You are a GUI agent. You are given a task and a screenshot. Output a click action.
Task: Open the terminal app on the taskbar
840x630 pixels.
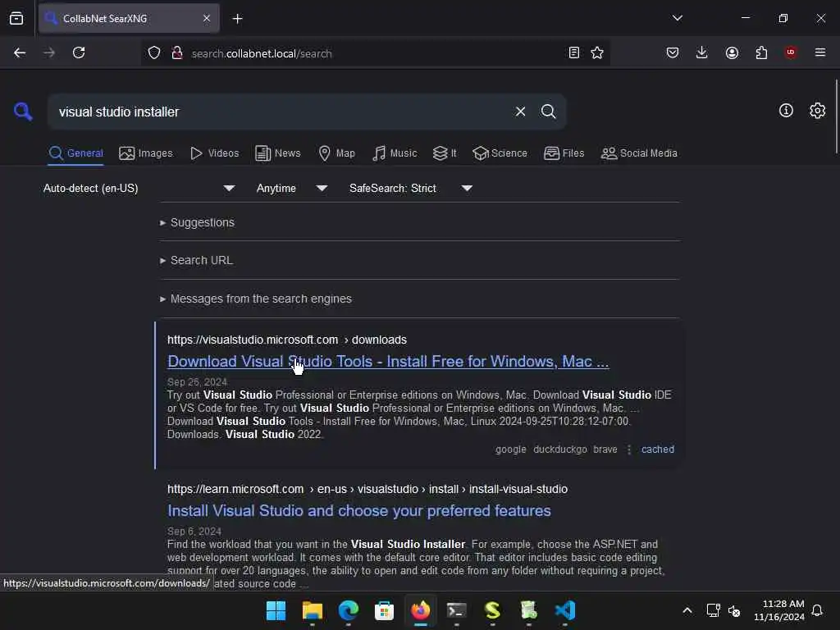(x=456, y=610)
